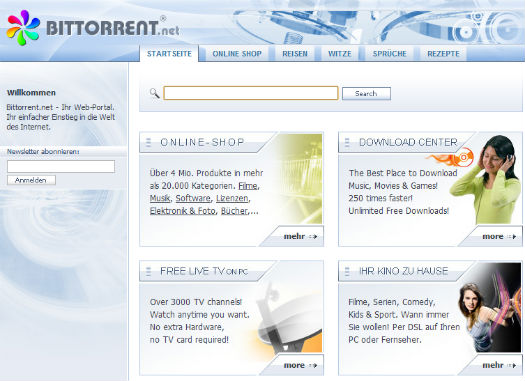This screenshot has width=525, height=381.
Task: Click 'PC oder Fernseher.' text
Action: (385, 340)
